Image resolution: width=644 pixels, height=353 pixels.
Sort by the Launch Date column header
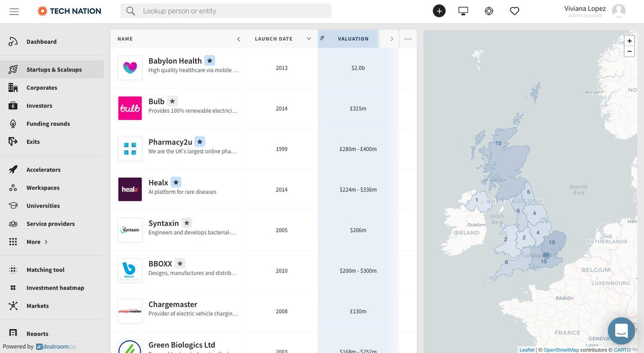(x=274, y=39)
